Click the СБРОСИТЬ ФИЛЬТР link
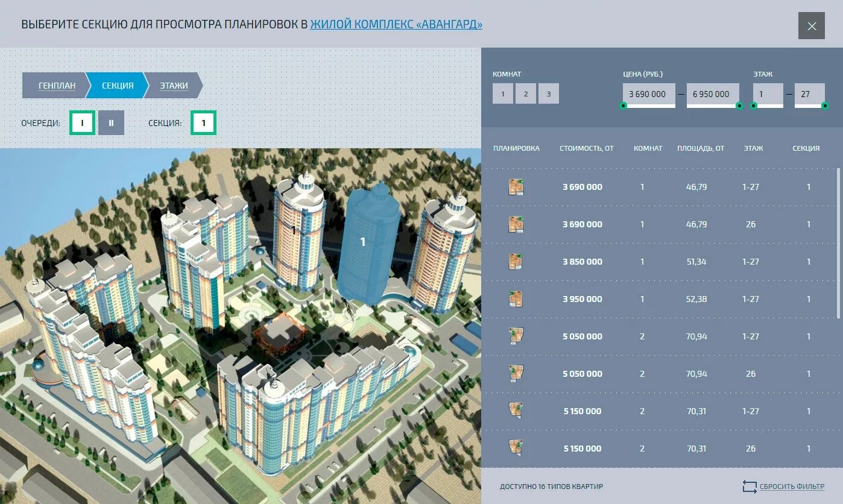 [791, 485]
